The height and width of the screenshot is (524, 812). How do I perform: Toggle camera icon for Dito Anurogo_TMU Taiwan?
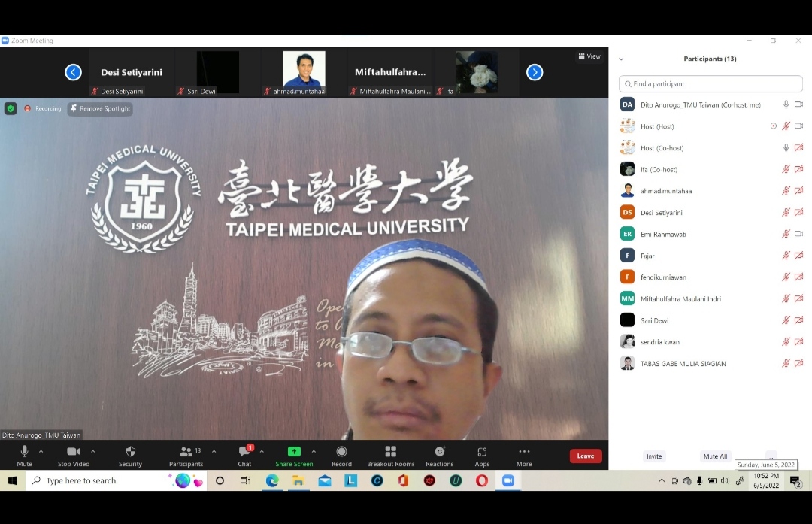pyautogui.click(x=799, y=104)
